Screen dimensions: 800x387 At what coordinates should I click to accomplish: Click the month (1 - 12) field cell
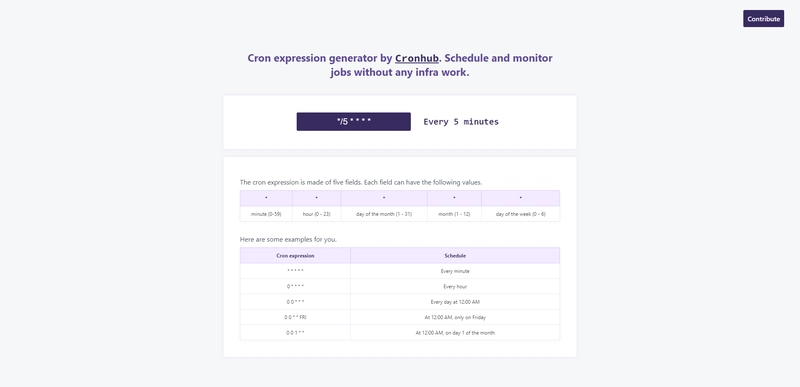454,214
